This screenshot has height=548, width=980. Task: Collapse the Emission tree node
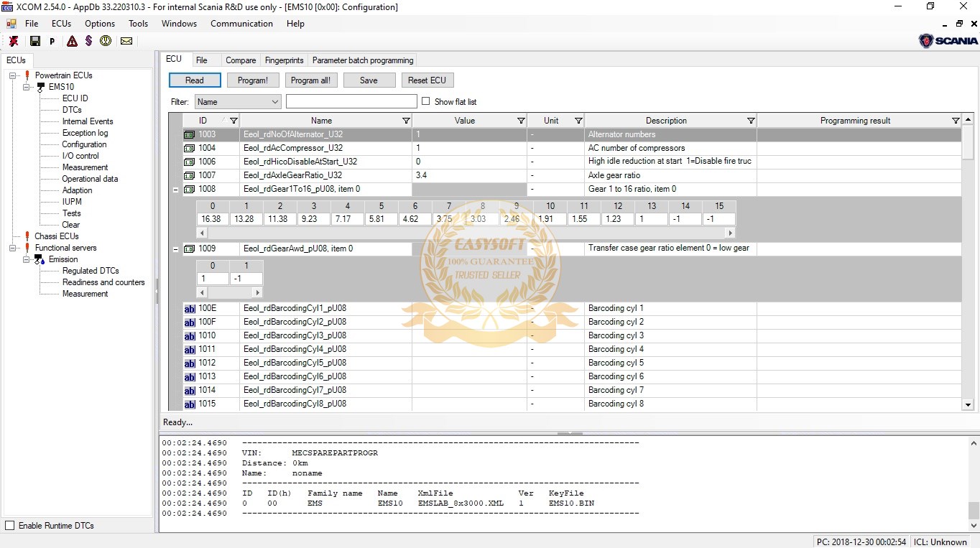[26, 259]
